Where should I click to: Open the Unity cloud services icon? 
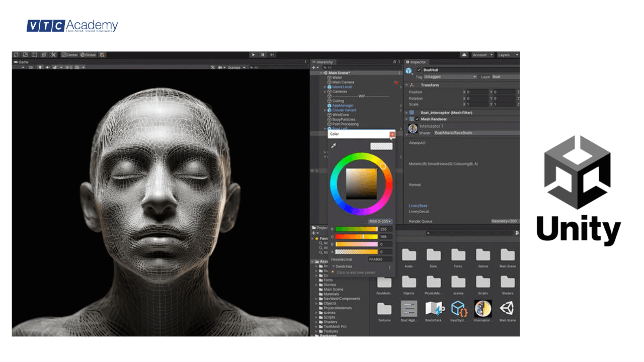[x=465, y=55]
